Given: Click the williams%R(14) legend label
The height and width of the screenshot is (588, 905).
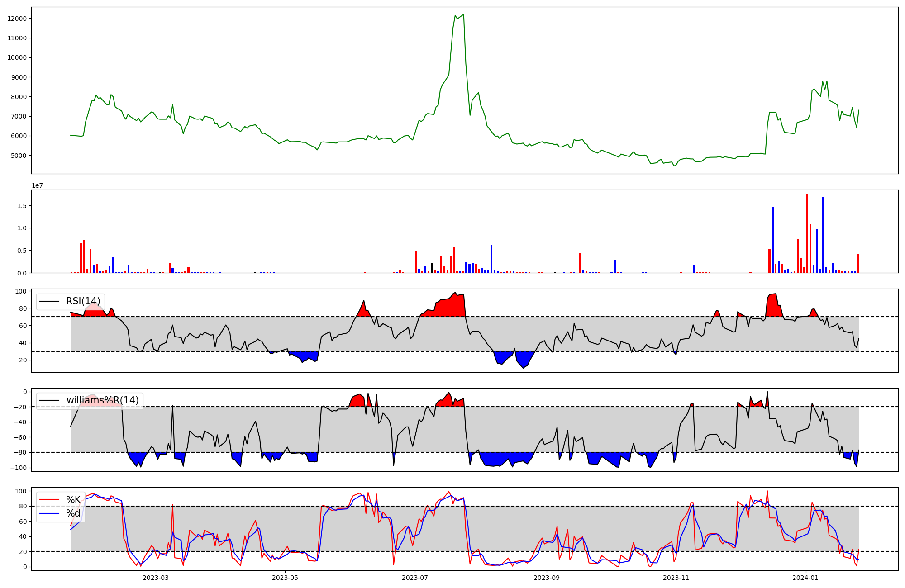Looking at the screenshot, I should [102, 400].
